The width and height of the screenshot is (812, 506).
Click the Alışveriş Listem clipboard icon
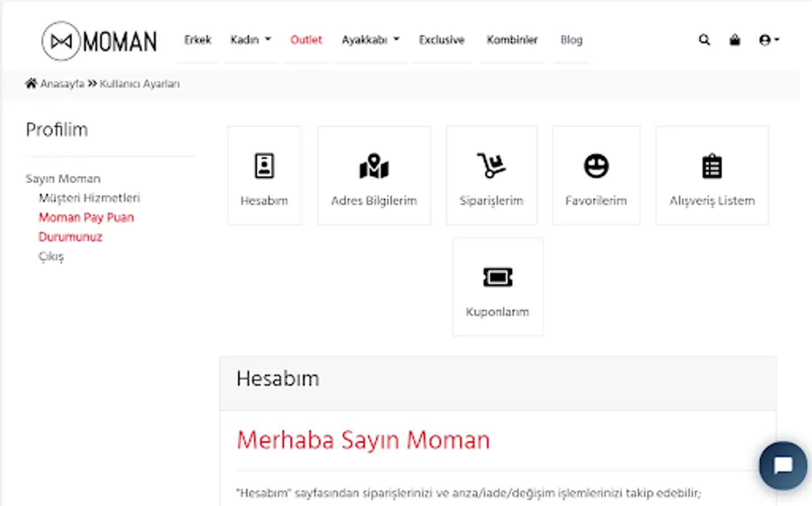[x=712, y=166]
